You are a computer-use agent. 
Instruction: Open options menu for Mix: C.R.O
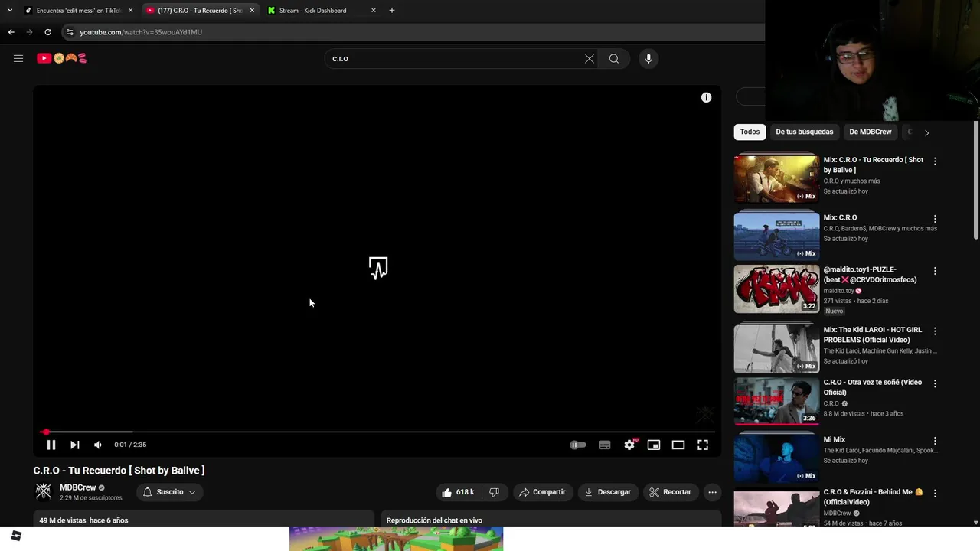coord(935,219)
